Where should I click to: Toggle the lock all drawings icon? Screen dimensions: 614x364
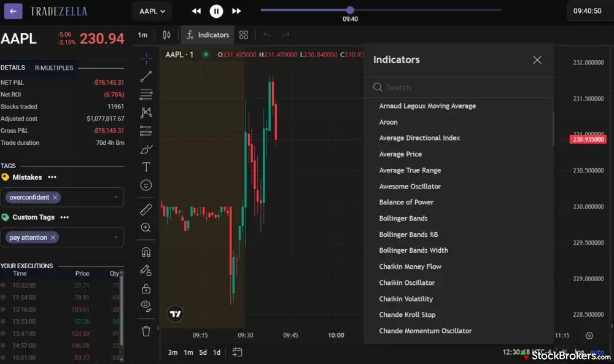pyautogui.click(x=146, y=288)
